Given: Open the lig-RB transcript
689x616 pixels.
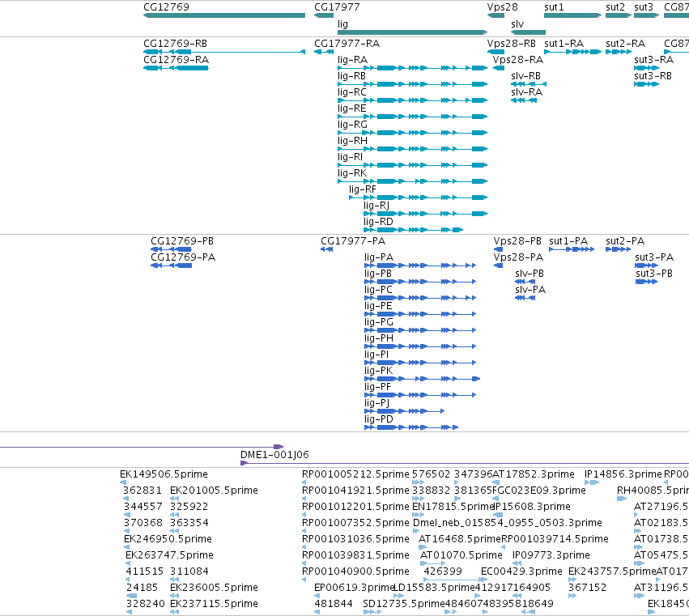Looking at the screenshot, I should click(413, 84).
